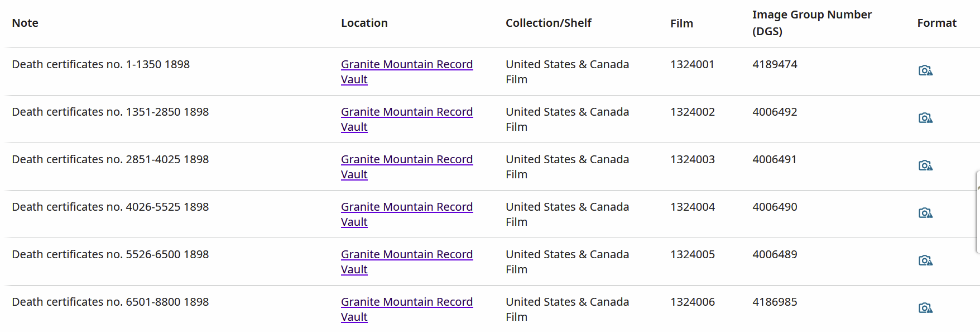This screenshot has width=980, height=332.
Task: Click the Image Group Number (DGS) header
Action: [811, 23]
